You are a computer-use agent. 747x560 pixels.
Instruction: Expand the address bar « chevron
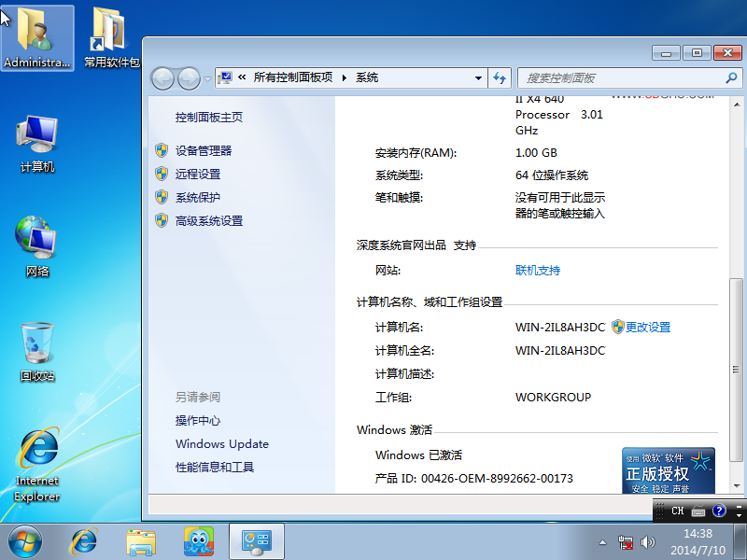click(242, 77)
